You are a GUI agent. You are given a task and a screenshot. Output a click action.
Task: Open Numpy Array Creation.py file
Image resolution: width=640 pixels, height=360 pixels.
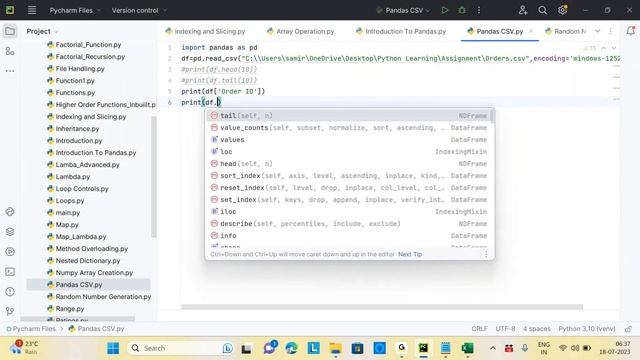90,273
